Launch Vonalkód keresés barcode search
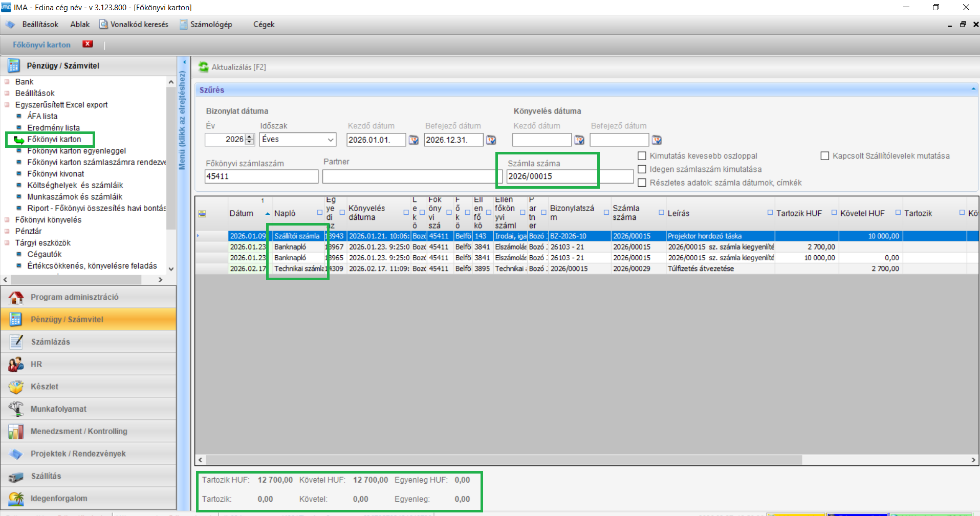Screen dimensions: 980x516 coord(134,25)
